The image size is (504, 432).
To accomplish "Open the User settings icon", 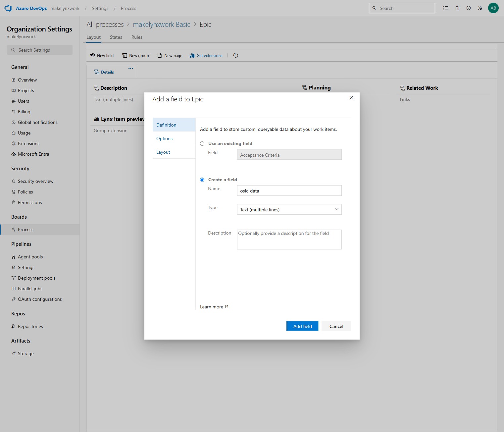I will (x=480, y=8).
